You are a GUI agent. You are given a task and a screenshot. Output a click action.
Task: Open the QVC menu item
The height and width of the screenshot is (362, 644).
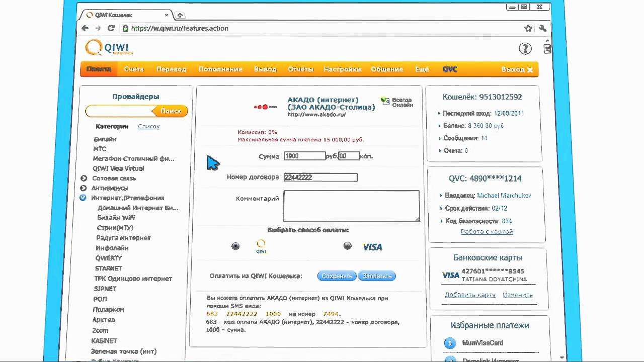coord(450,69)
